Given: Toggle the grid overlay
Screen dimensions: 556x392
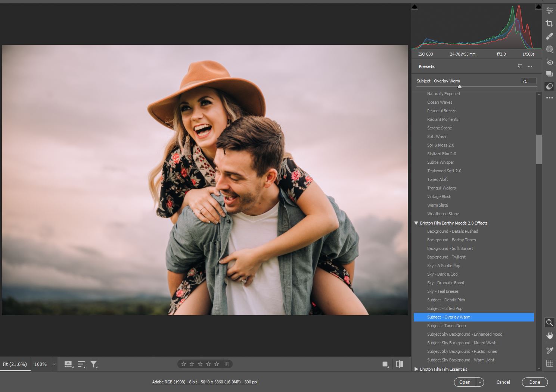Looking at the screenshot, I should 549,363.
